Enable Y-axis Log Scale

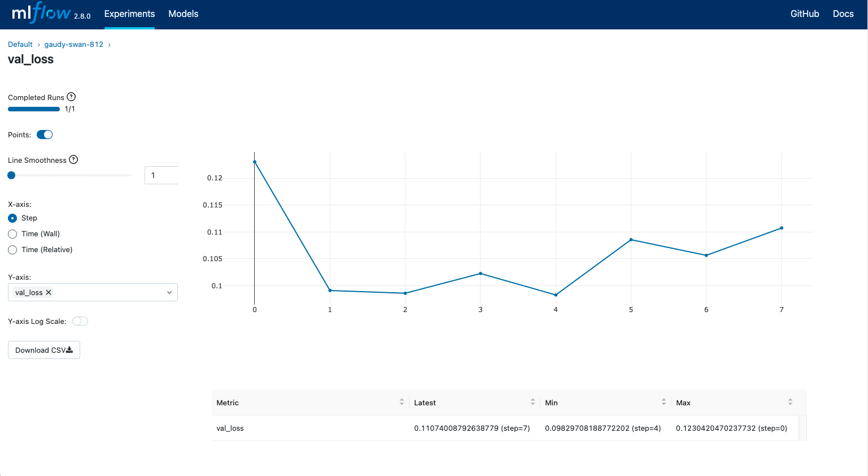click(x=80, y=321)
